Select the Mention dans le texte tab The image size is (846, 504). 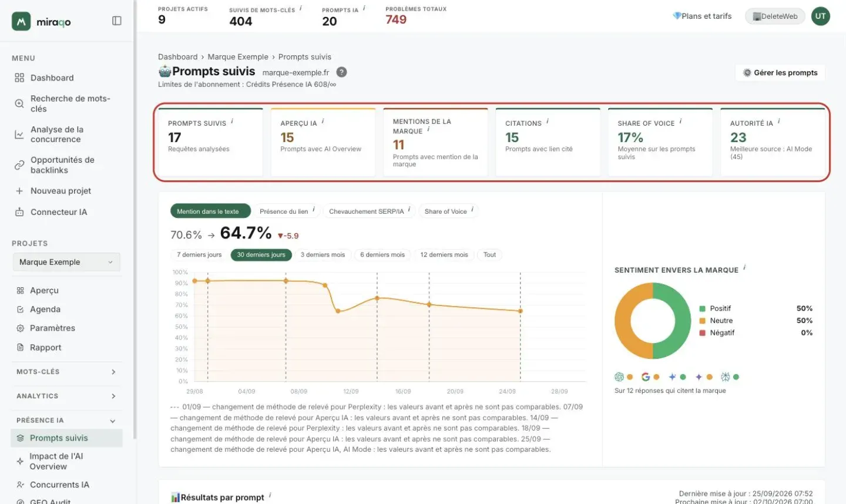[x=210, y=211]
